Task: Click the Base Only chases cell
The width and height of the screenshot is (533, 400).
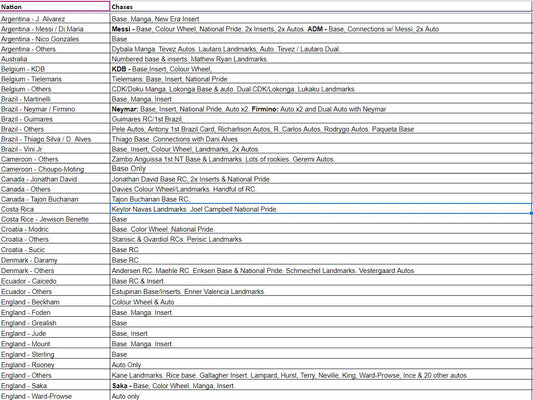Action: [321, 169]
